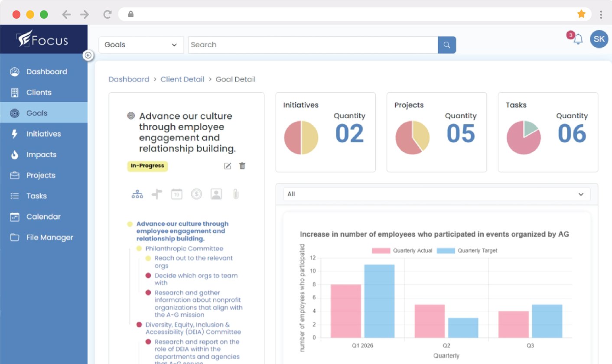The image size is (612, 364).
Task: Open the calendar dates icon
Action: (x=176, y=194)
